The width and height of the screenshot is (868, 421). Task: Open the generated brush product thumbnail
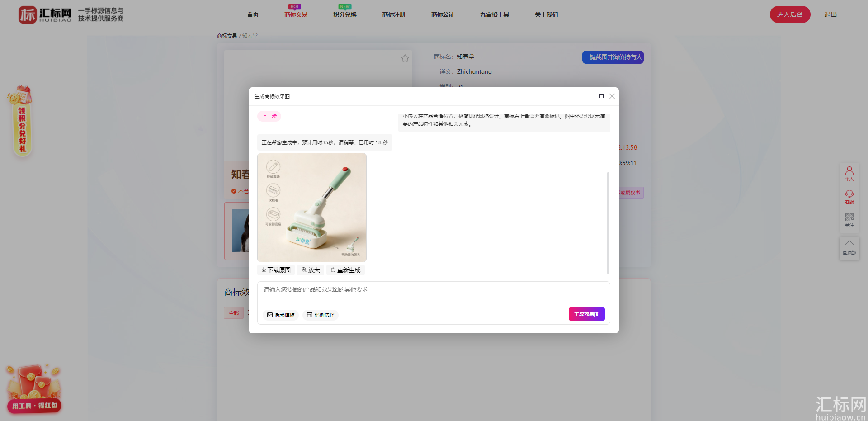(x=312, y=208)
